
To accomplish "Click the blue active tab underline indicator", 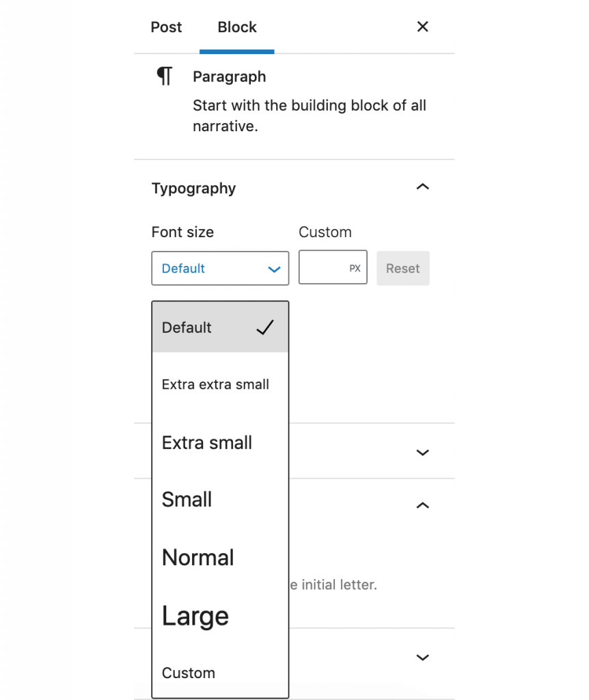I will click(236, 50).
